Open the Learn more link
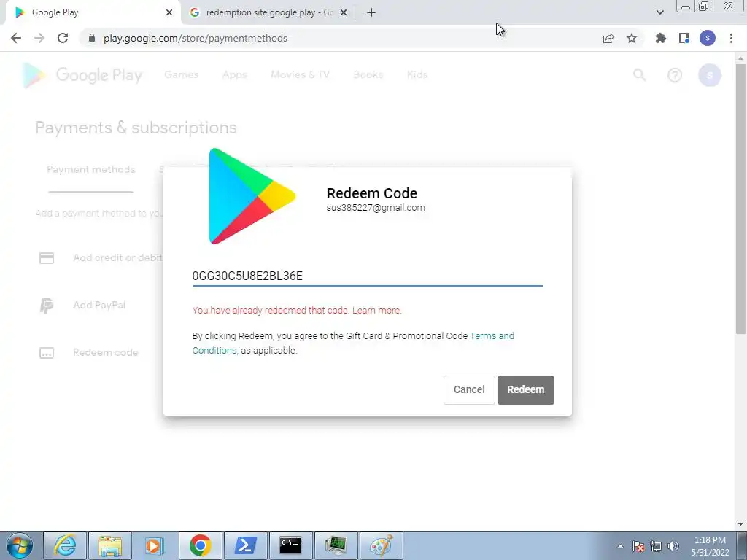 click(x=377, y=310)
